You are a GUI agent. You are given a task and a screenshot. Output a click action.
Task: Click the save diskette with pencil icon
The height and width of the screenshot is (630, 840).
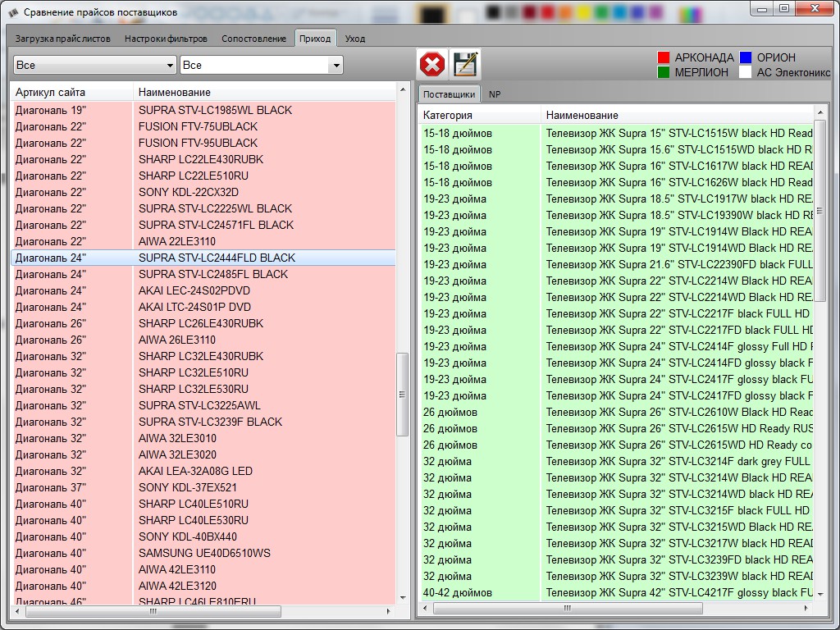pos(465,64)
